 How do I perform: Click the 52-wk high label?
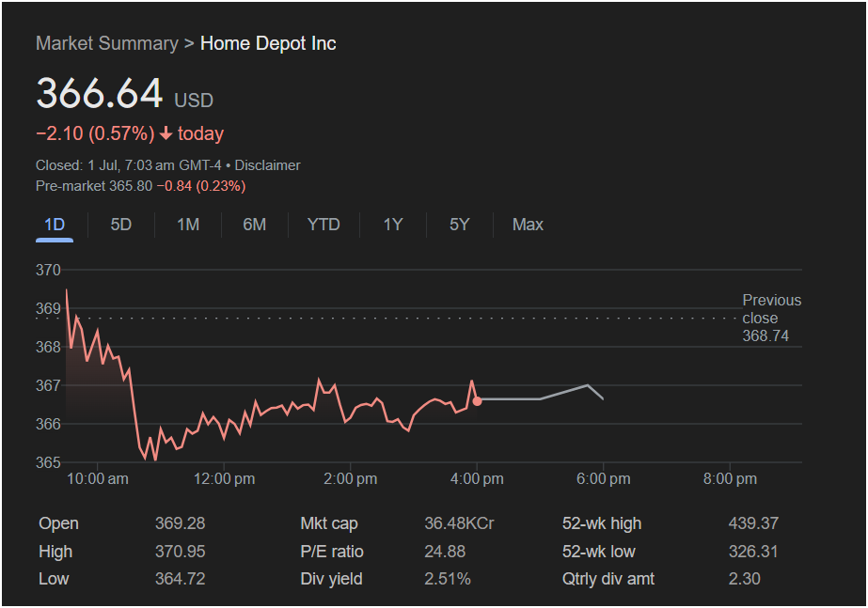coord(602,523)
